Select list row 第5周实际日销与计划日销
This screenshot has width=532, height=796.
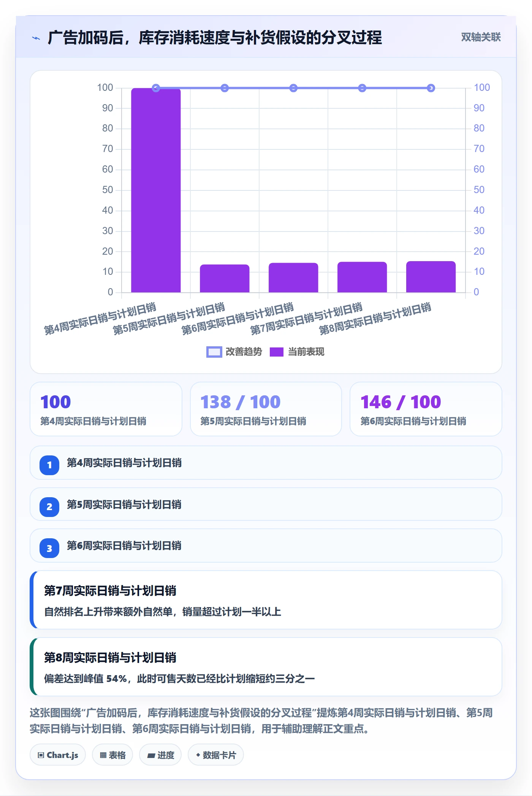coord(266,504)
